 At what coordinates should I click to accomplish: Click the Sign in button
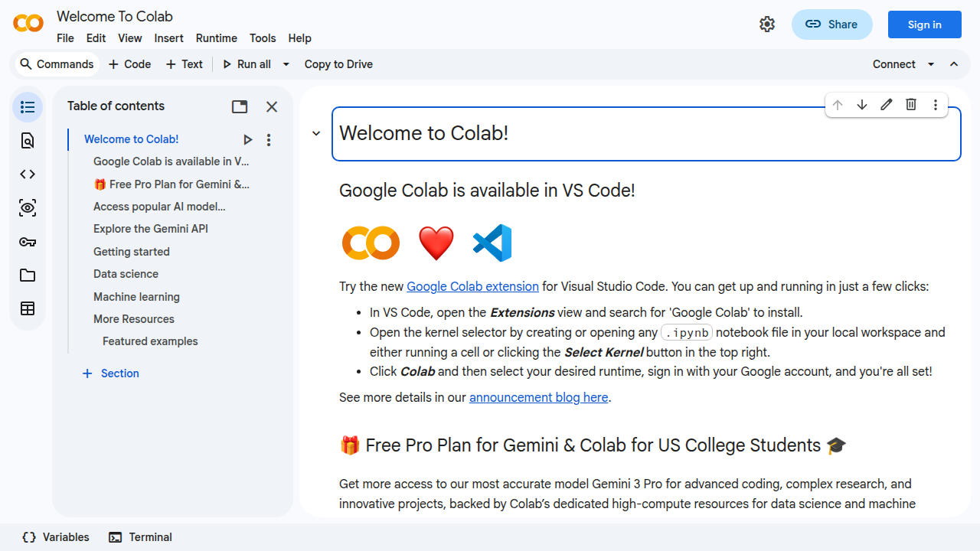tap(924, 24)
